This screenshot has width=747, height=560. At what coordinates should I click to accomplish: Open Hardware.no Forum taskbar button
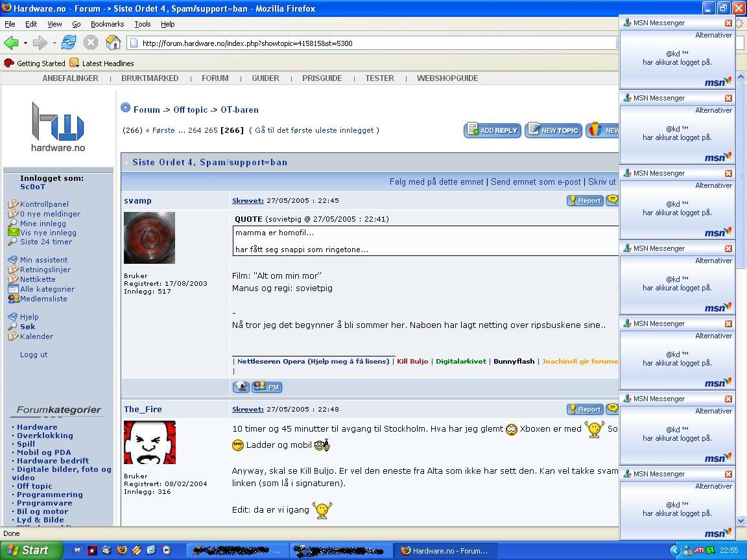point(446,550)
